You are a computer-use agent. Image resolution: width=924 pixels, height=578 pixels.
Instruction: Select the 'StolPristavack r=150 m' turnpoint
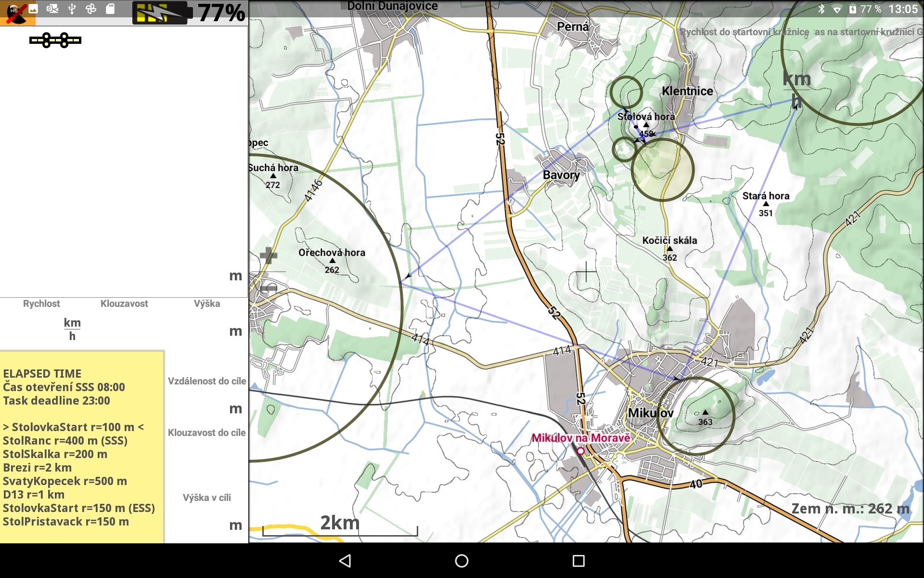tap(66, 522)
